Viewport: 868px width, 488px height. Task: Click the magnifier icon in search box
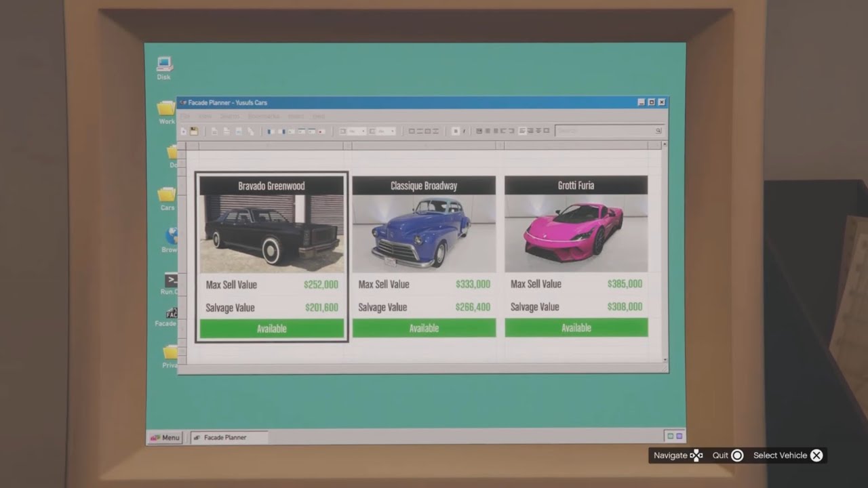click(x=658, y=131)
